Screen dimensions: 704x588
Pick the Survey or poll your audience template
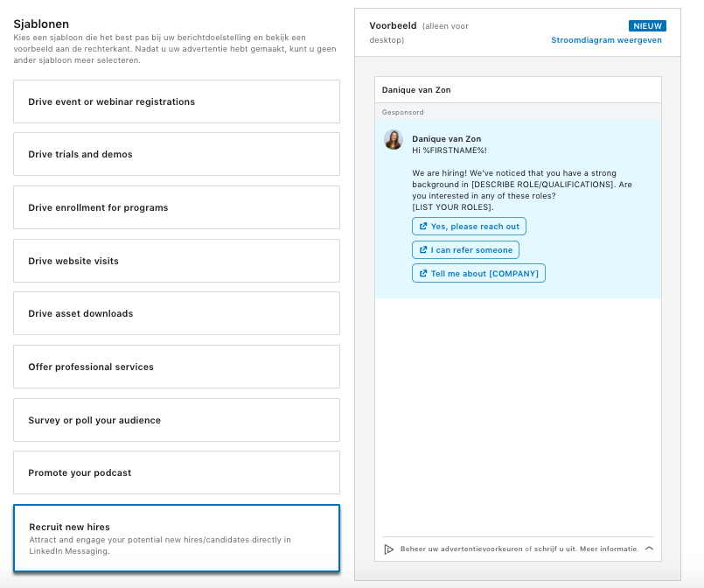point(177,420)
